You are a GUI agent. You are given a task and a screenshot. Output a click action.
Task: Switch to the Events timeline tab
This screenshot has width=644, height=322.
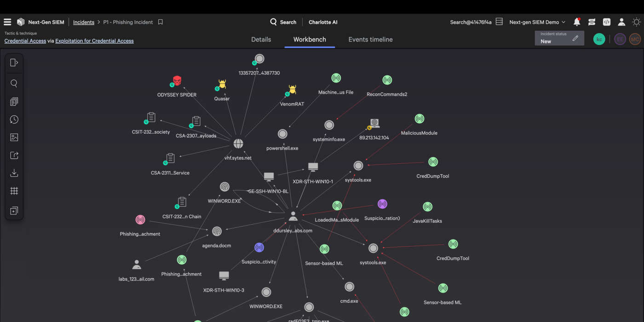[x=370, y=40]
